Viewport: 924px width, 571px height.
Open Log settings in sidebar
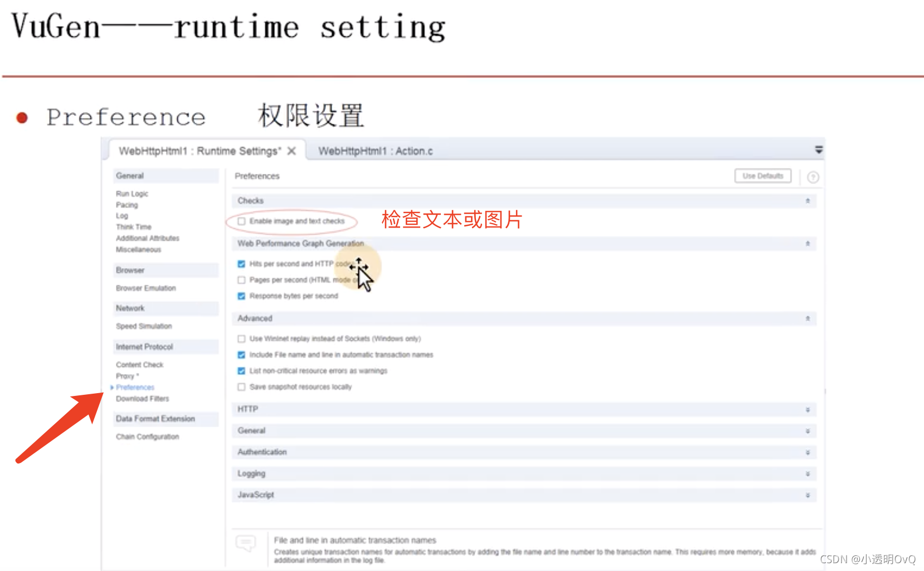121,216
